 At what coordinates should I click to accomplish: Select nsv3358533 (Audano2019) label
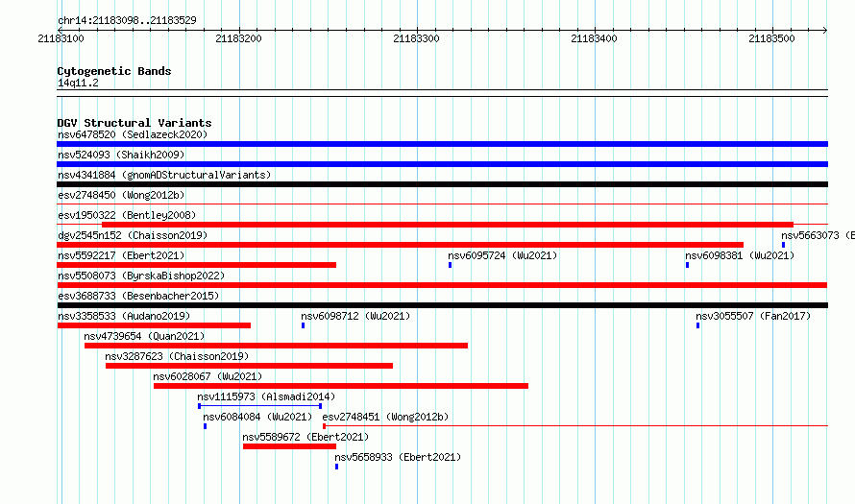[x=124, y=316]
